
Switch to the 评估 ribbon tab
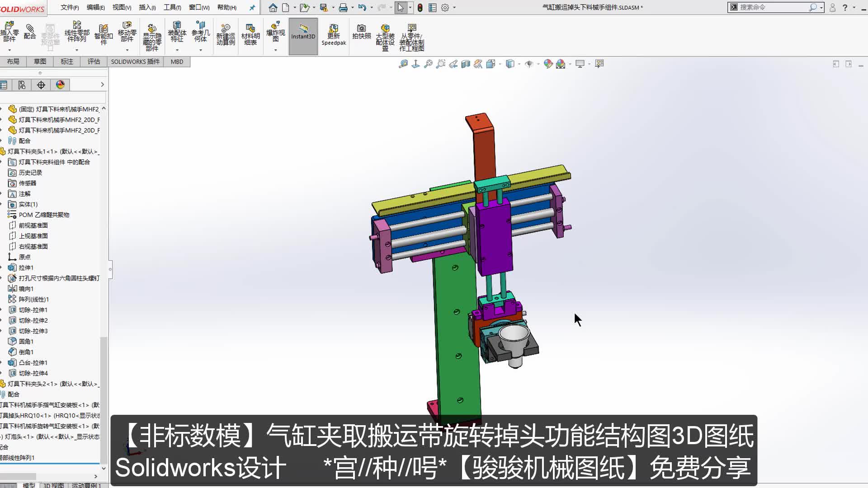[94, 61]
